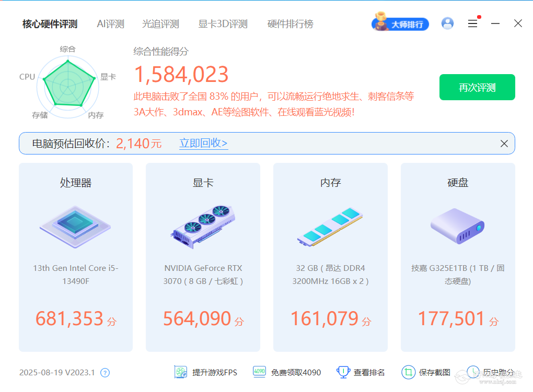Click the 大师排行 trophy button
Viewport: 533px width, 392px height.
400,22
